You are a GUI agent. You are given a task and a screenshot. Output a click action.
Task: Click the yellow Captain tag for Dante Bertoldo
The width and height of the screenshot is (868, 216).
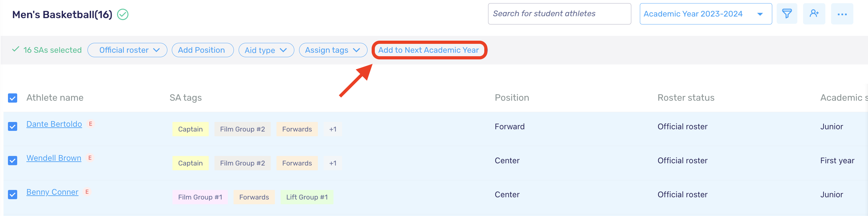click(190, 129)
